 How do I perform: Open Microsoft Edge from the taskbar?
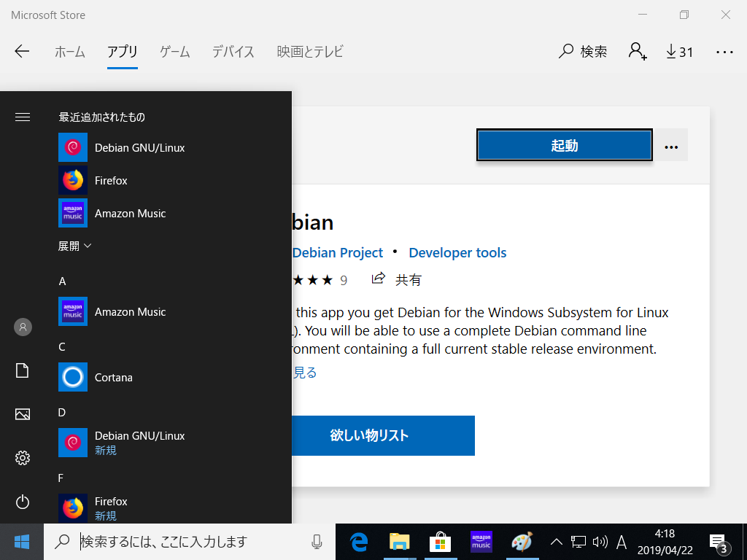click(359, 542)
